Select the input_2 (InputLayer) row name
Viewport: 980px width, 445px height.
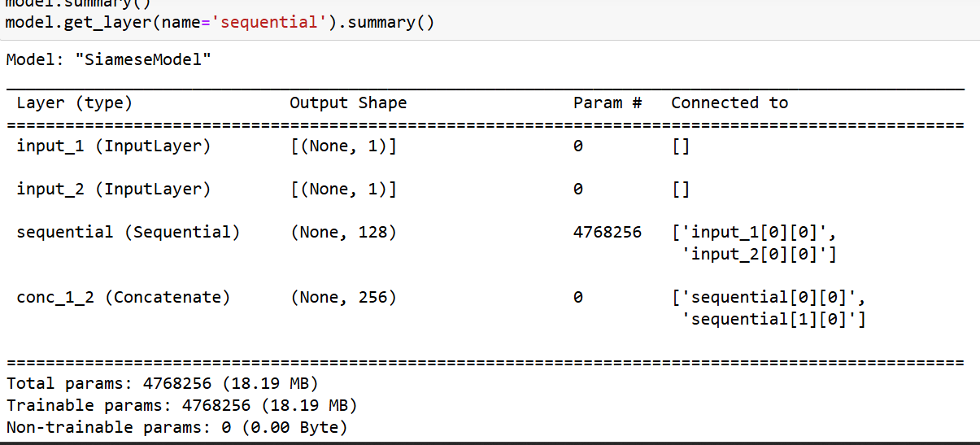pos(113,190)
